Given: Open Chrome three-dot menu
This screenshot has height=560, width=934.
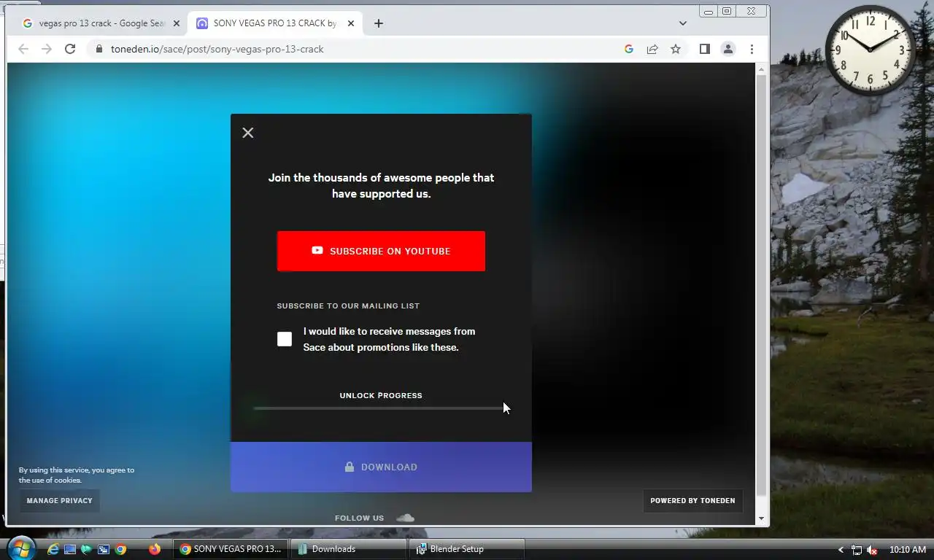Looking at the screenshot, I should [752, 49].
